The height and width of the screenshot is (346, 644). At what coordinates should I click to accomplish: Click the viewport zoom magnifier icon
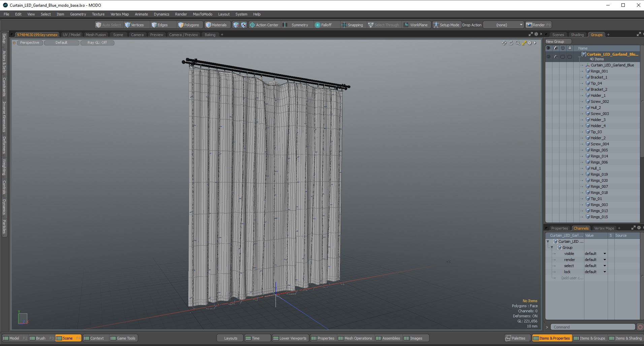(517, 43)
